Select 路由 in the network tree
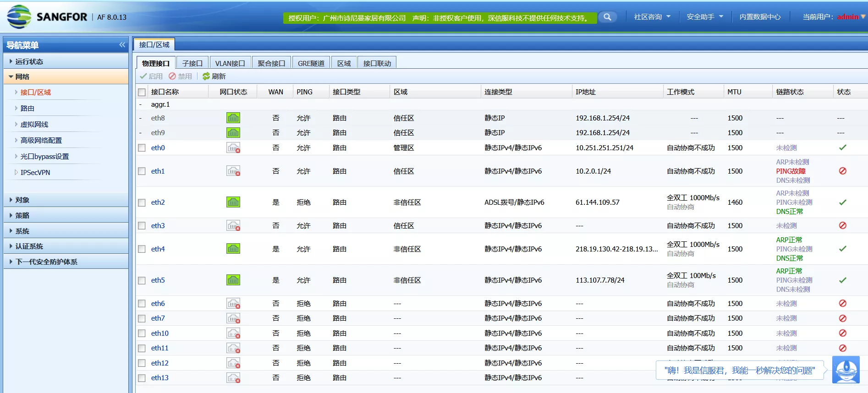Screen dimensions: 868x393 tap(27, 108)
